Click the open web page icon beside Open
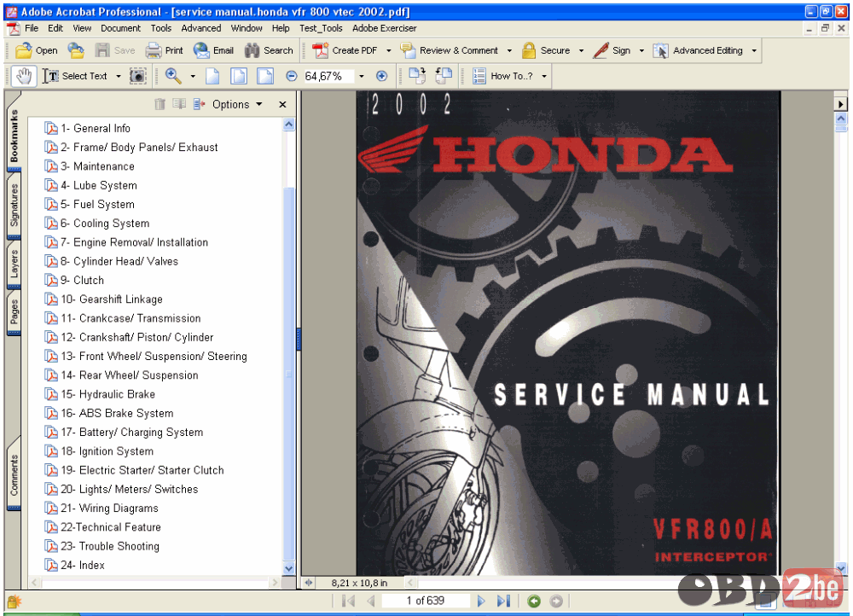The height and width of the screenshot is (616, 853). click(76, 50)
